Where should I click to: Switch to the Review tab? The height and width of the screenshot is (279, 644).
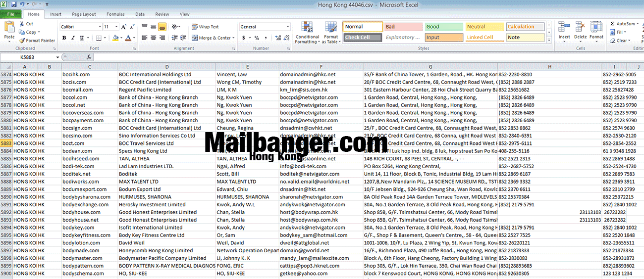point(162,14)
